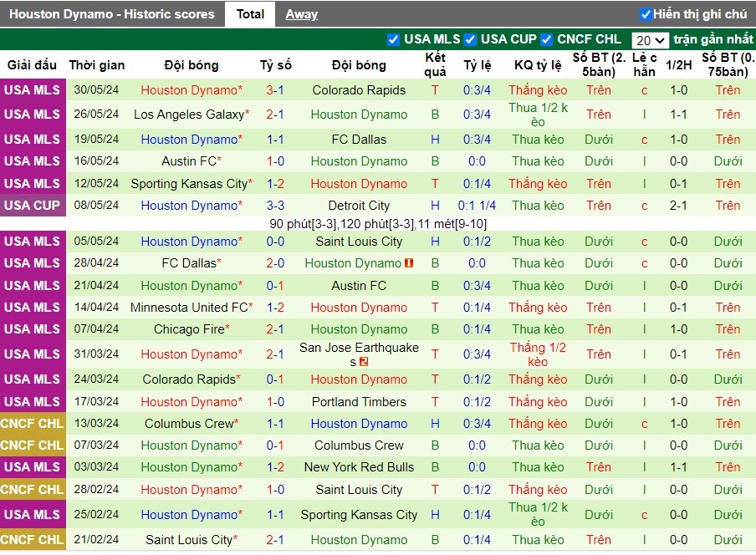Toggle the 'Hiển thị ghi chú' checkbox
The height and width of the screenshot is (555, 756).
(x=646, y=14)
